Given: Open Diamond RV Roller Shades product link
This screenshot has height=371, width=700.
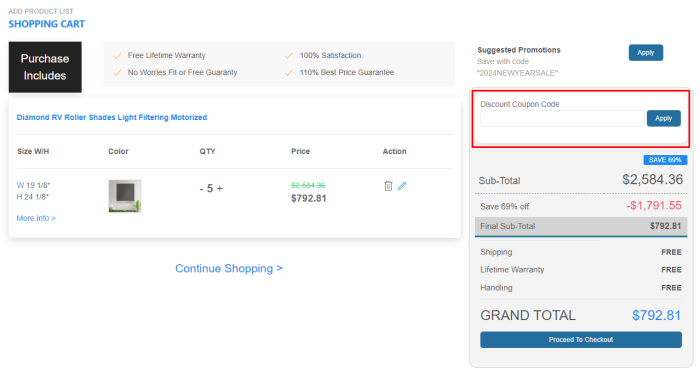Looking at the screenshot, I should click(x=112, y=117).
